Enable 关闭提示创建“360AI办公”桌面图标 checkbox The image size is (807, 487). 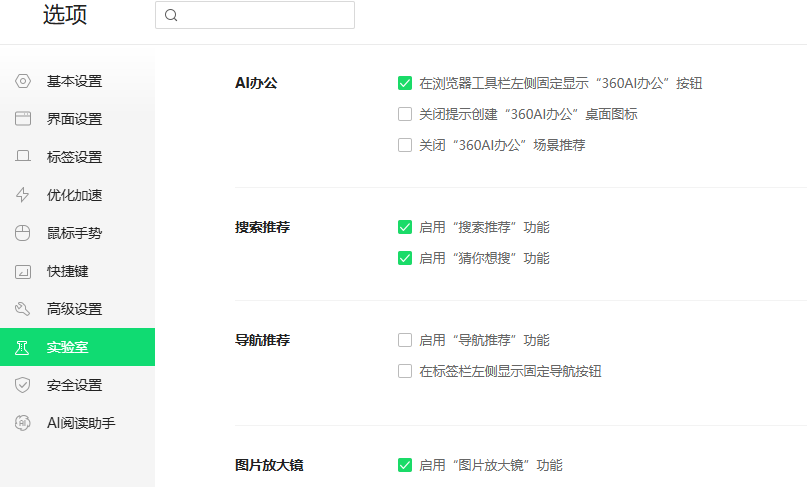(405, 114)
